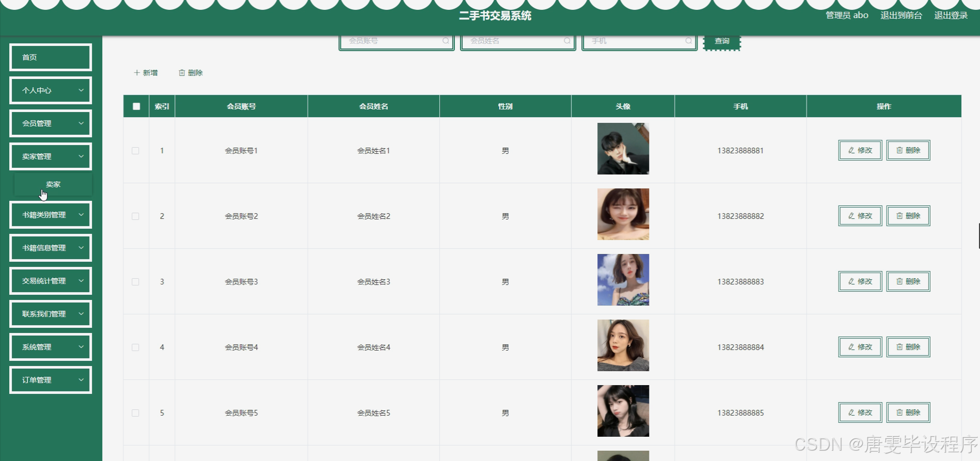Check the checkbox for row 1
980x461 pixels.
click(135, 151)
